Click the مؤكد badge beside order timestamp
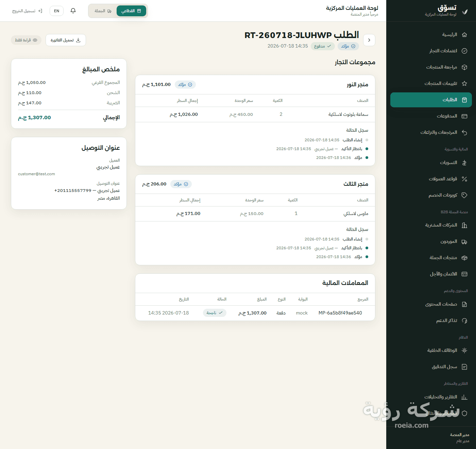The image size is (476, 449). click(348, 46)
